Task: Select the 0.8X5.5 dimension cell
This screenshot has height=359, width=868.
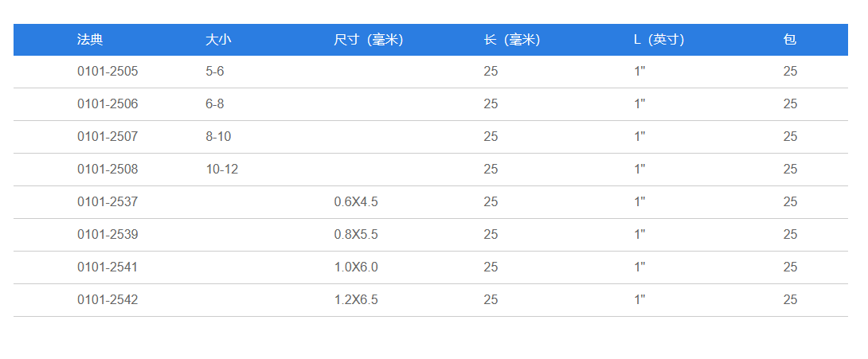Action: pyautogui.click(x=356, y=235)
